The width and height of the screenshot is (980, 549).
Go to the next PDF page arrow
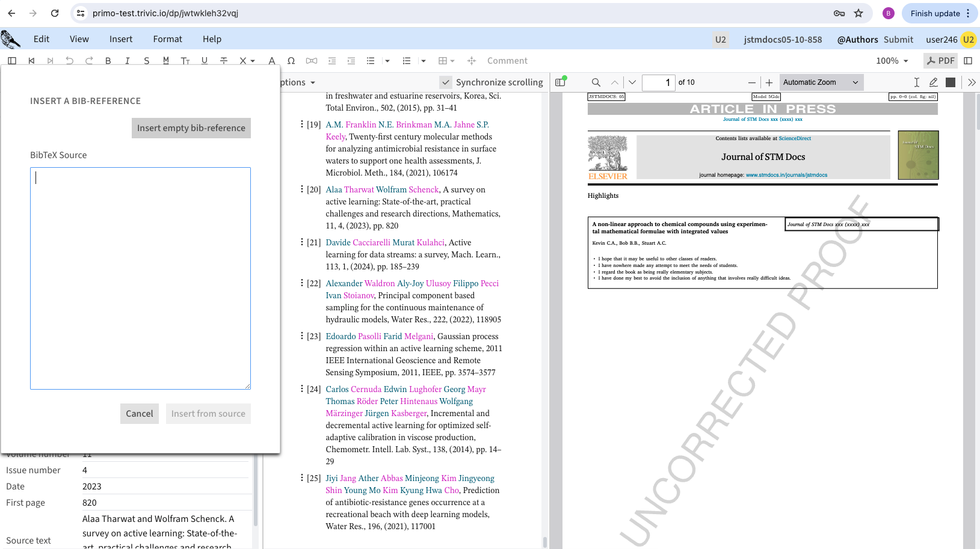[632, 82]
